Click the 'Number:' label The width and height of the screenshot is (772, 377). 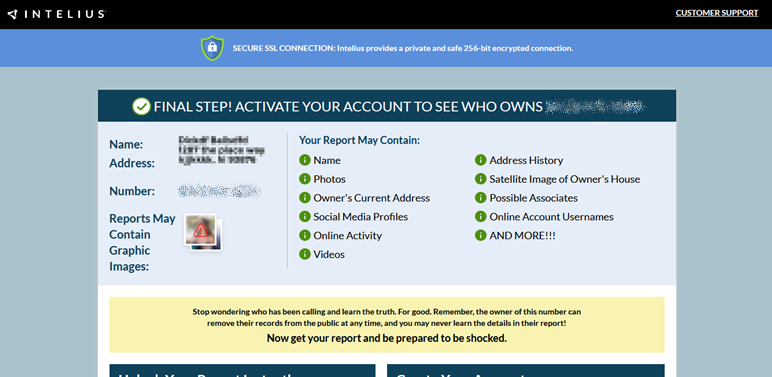coord(132,191)
